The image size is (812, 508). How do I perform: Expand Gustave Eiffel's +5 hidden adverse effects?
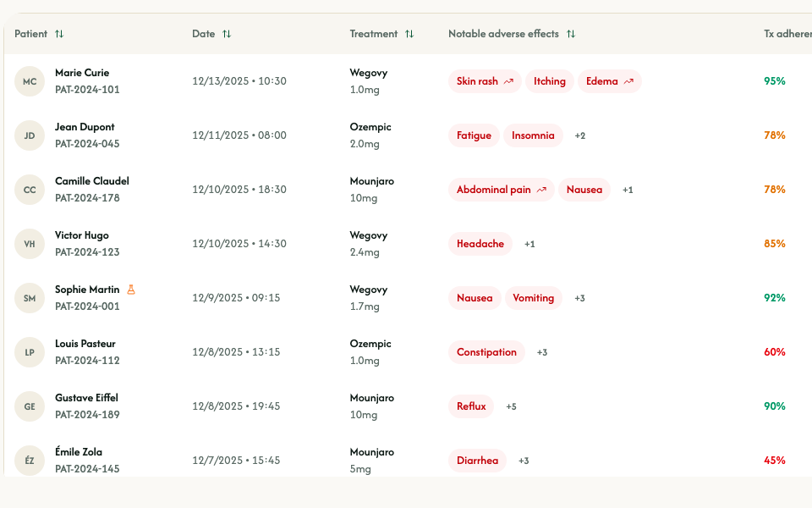point(512,406)
